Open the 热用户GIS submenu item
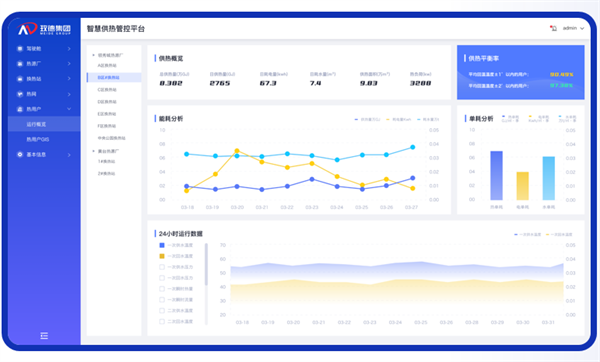 pyautogui.click(x=38, y=139)
